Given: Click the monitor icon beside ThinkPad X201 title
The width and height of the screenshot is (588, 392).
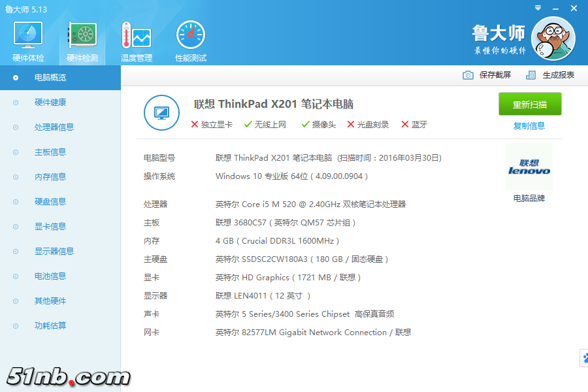Looking at the screenshot, I should pyautogui.click(x=161, y=112).
